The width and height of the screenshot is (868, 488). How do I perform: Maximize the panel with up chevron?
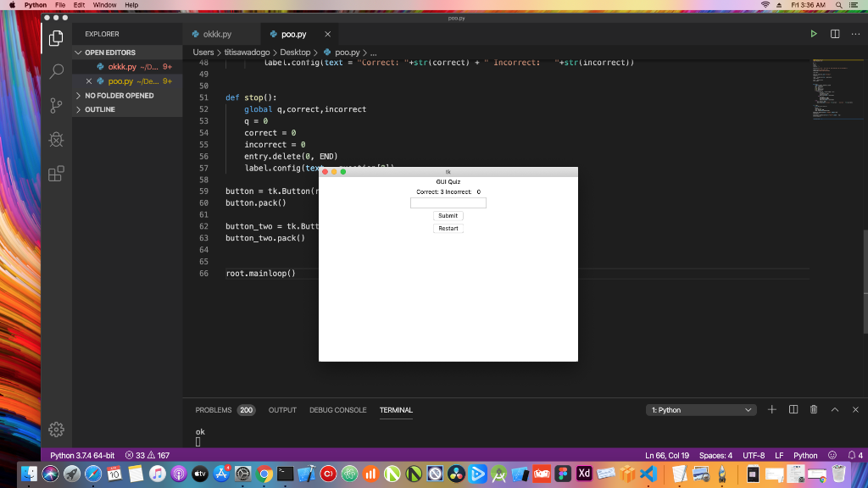coord(835,409)
